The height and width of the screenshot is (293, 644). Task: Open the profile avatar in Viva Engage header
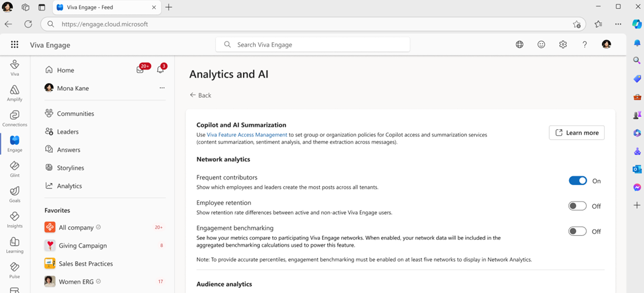pos(607,44)
